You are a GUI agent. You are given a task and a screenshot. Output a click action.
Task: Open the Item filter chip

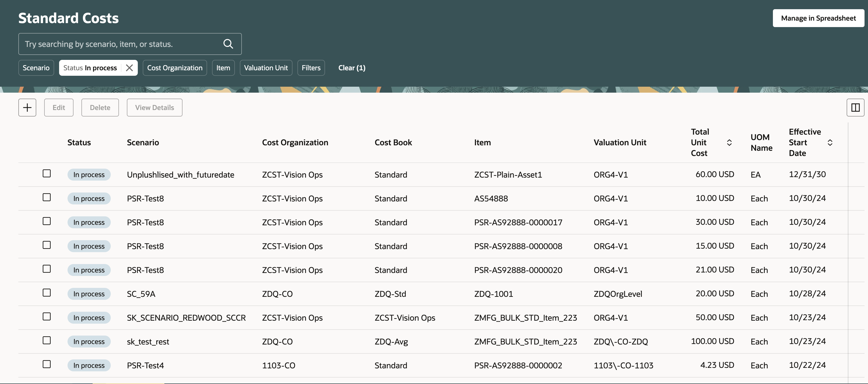[x=223, y=68]
